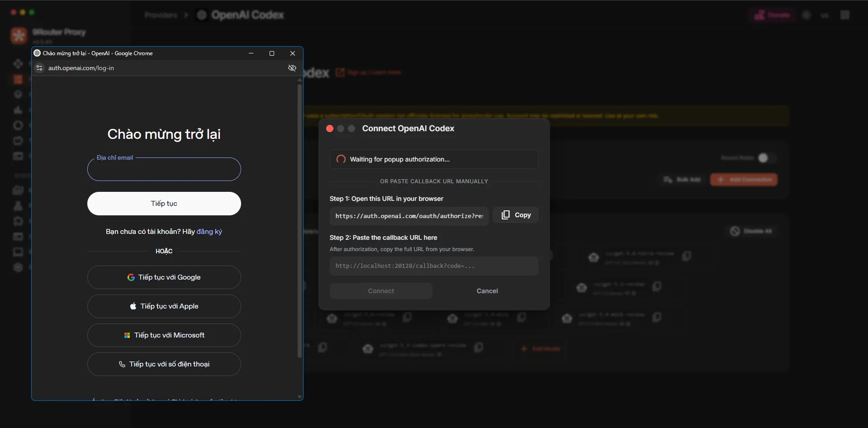Choose Tiếp tục với Apple
Screen dimensions: 868x428
point(164,306)
